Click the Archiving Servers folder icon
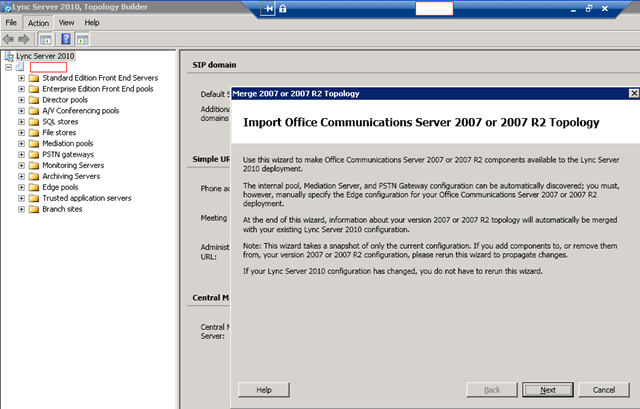Screen dimensions: 640x409 click(34, 176)
